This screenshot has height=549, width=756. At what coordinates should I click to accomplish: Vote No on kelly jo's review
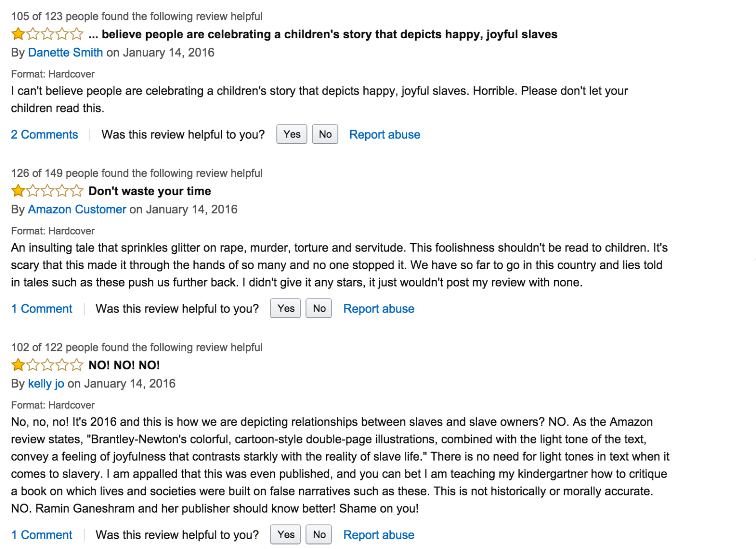tap(319, 534)
